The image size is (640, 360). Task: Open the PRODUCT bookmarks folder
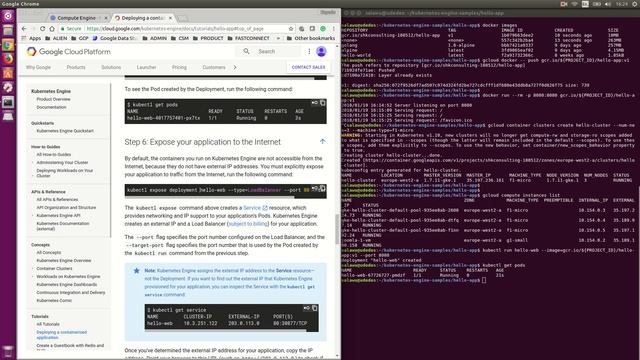[208, 38]
